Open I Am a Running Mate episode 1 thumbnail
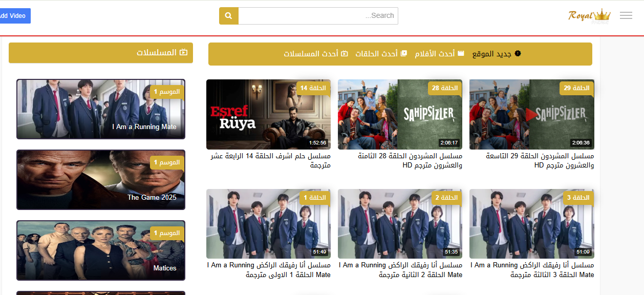The width and height of the screenshot is (644, 295). click(x=268, y=224)
